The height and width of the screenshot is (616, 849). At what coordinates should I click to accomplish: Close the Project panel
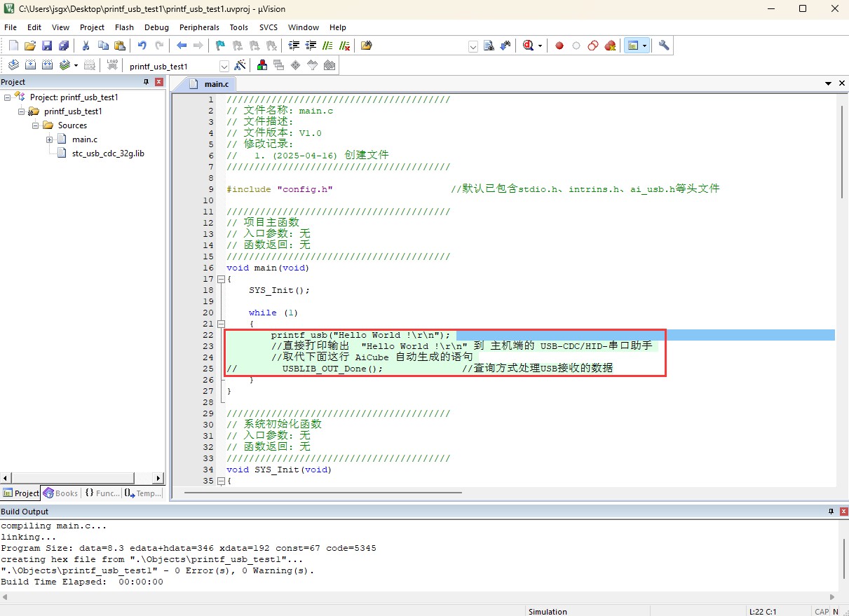pos(159,82)
